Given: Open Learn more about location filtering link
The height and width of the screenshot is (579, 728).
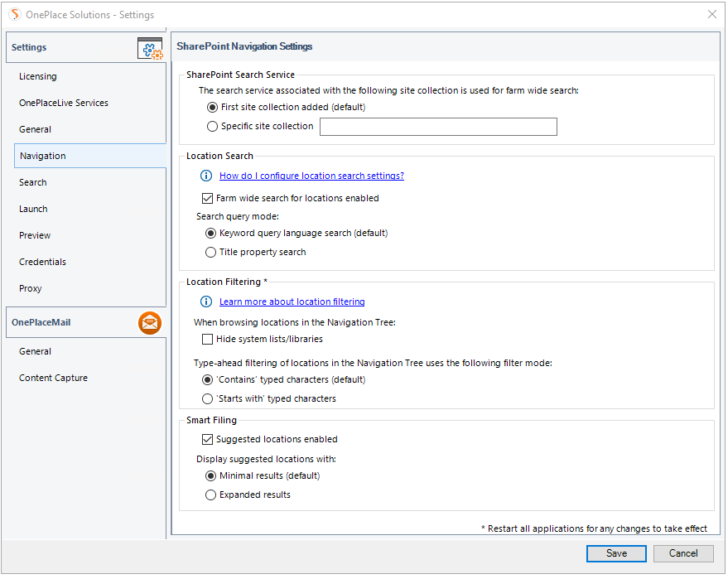Looking at the screenshot, I should pos(292,302).
